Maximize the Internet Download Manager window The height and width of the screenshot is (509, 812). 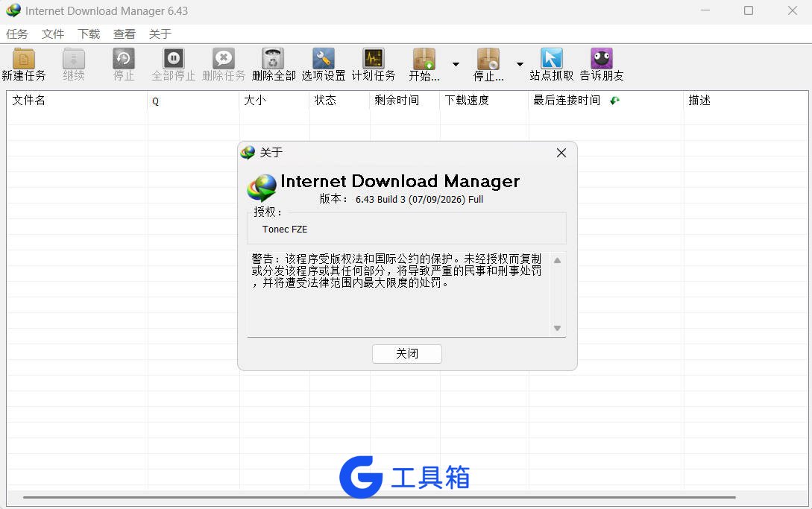[x=749, y=10]
